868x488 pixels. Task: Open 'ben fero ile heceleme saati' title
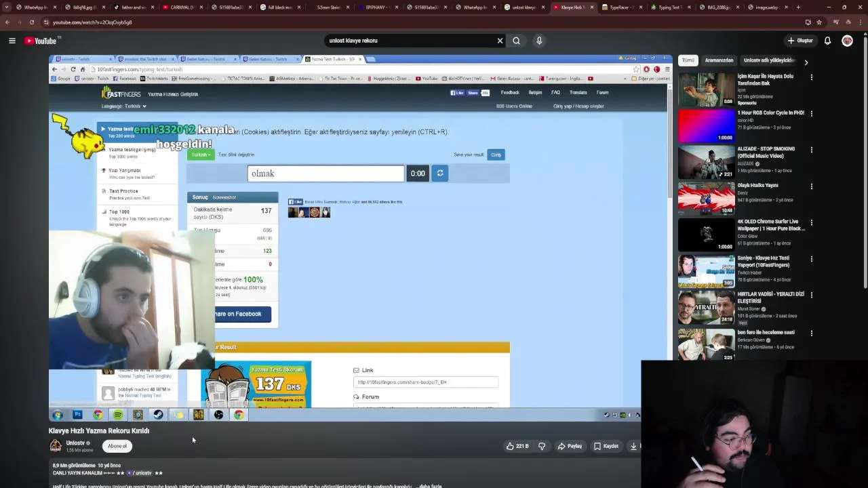tap(766, 332)
